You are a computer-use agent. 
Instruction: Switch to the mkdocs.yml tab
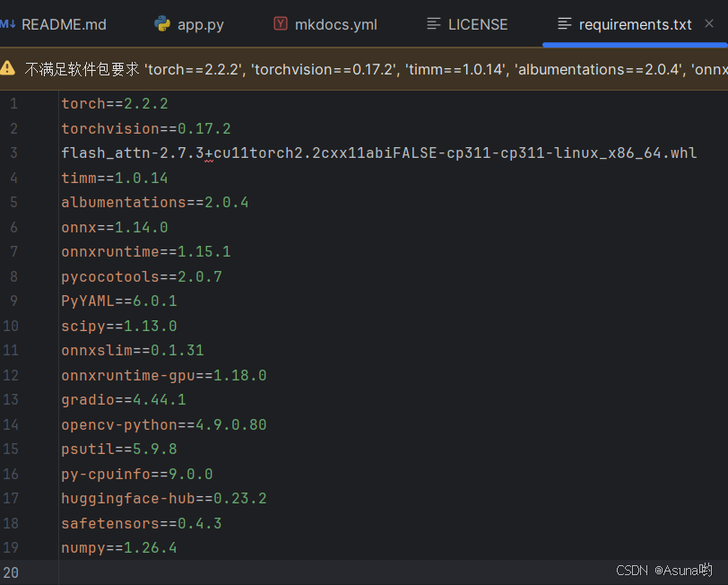point(334,24)
